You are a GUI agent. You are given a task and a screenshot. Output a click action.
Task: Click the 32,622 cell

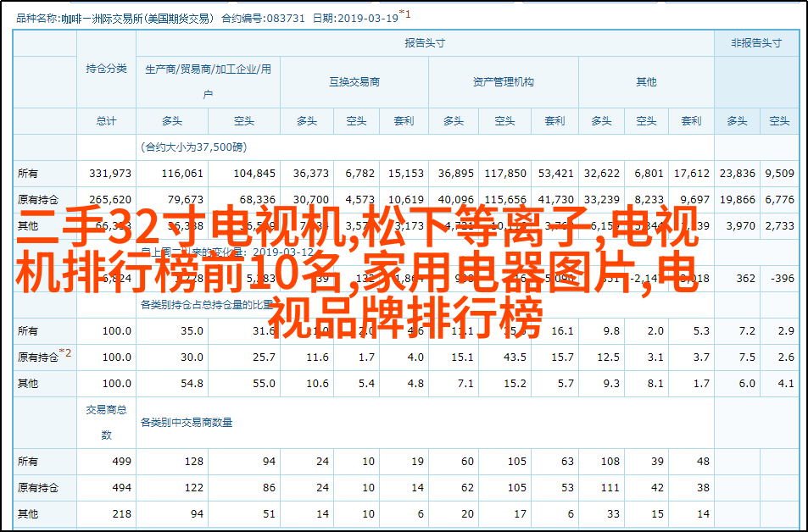[602, 174]
